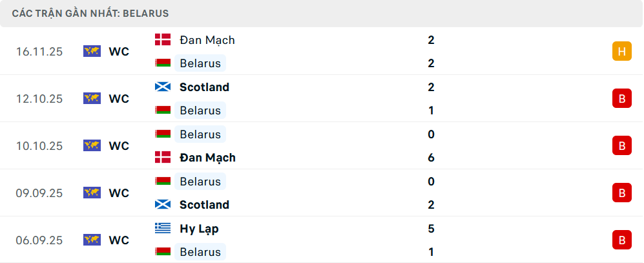The width and height of the screenshot is (644, 263).
Task: Click WC competition label for 06.09.25 match
Action: tap(119, 240)
